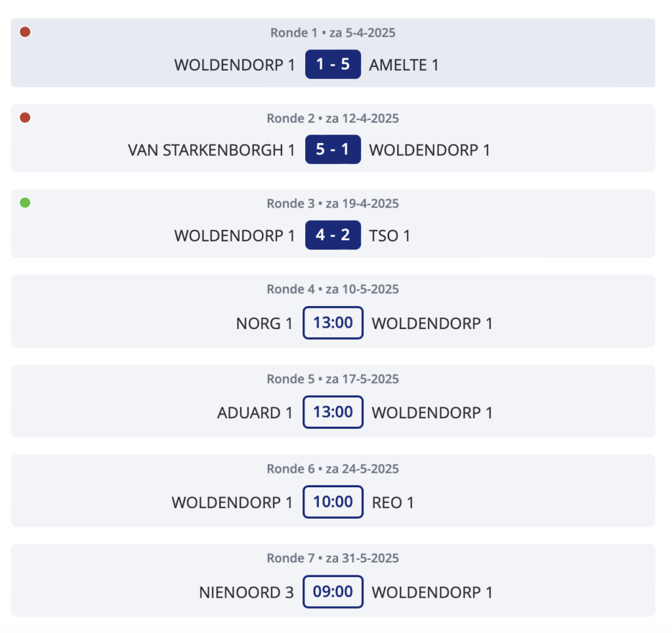Open the NIENOORD 3 team name

click(x=247, y=593)
